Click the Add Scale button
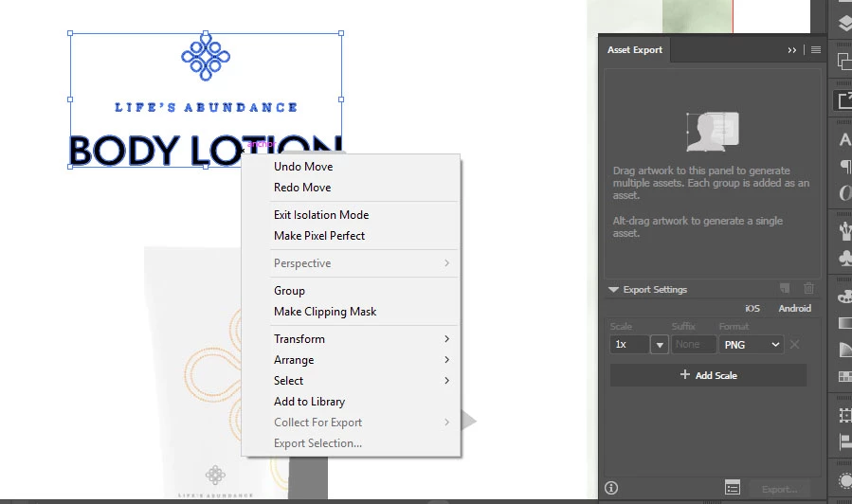The height and width of the screenshot is (504, 852). point(709,375)
